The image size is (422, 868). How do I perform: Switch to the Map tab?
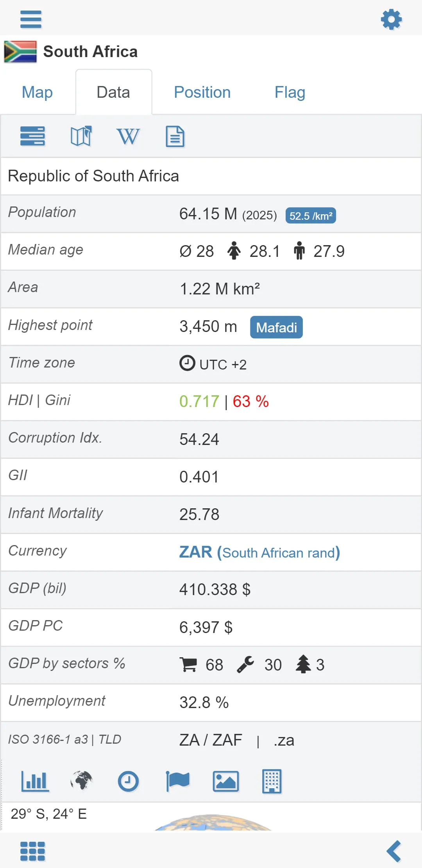[x=37, y=92]
